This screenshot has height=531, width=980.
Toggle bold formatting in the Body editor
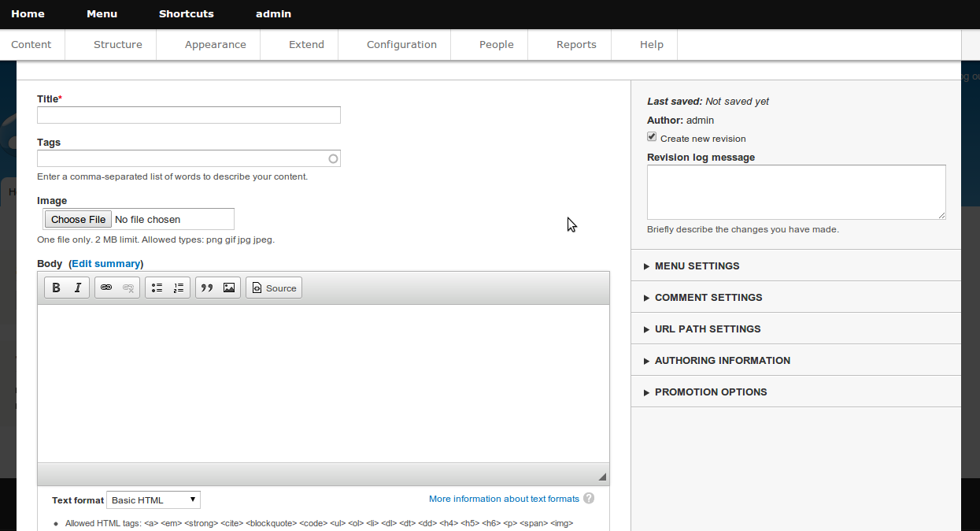[x=56, y=288]
